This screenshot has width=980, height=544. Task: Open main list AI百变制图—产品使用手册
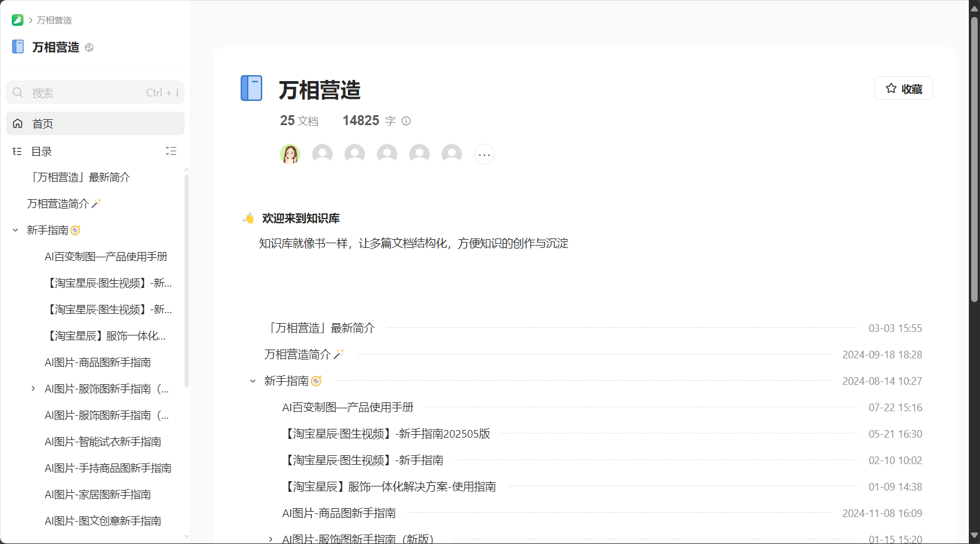click(x=348, y=407)
